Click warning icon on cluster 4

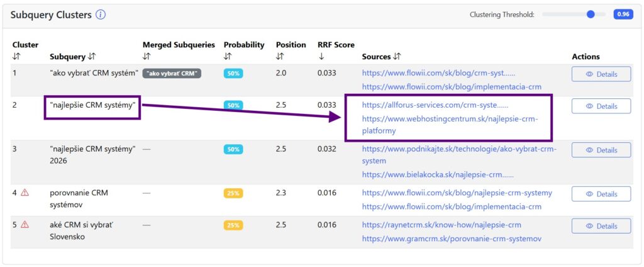25,193
